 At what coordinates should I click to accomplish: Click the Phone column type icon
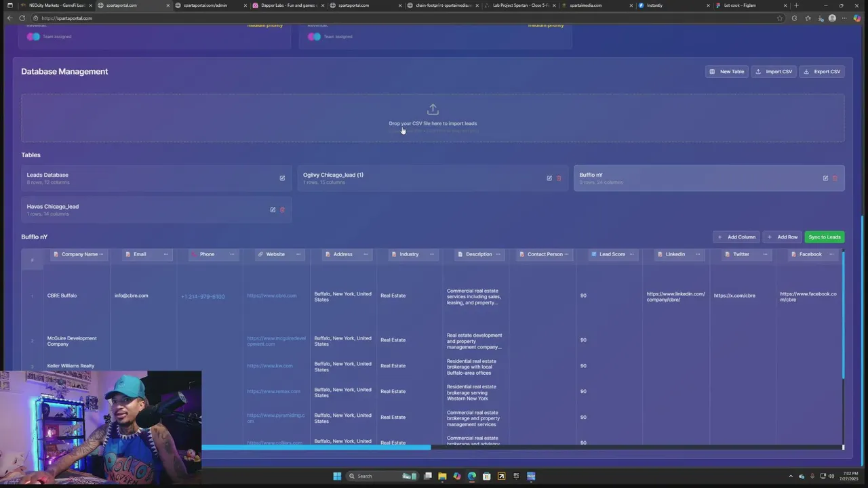(x=194, y=254)
